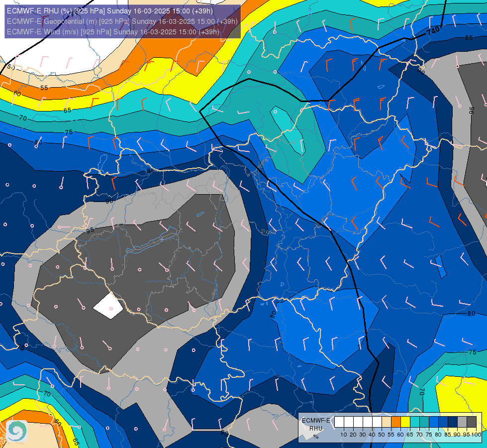Click the 30 value label in the legend
Image resolution: width=487 pixels, height=448 pixels.
[363, 435]
